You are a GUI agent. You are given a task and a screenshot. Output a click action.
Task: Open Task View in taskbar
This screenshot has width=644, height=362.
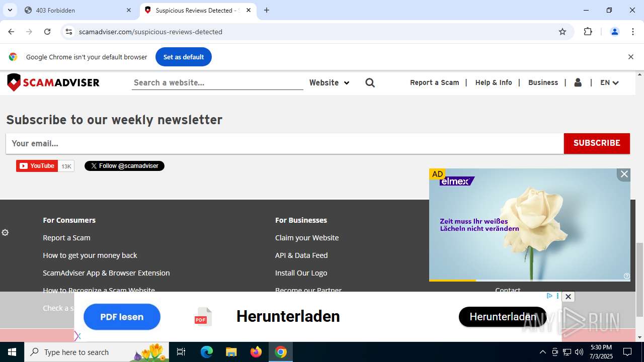point(181,352)
